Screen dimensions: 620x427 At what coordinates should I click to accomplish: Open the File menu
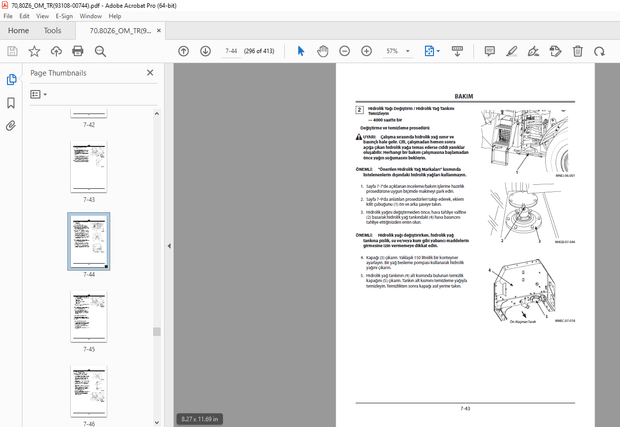[8, 16]
